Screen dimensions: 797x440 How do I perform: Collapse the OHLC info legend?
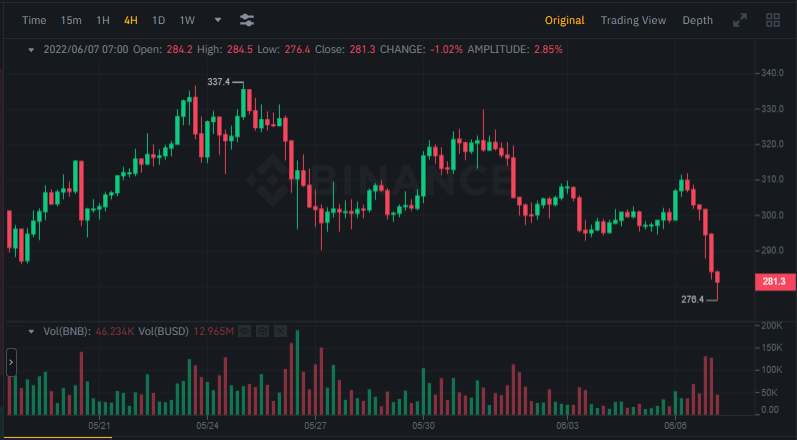click(31, 49)
